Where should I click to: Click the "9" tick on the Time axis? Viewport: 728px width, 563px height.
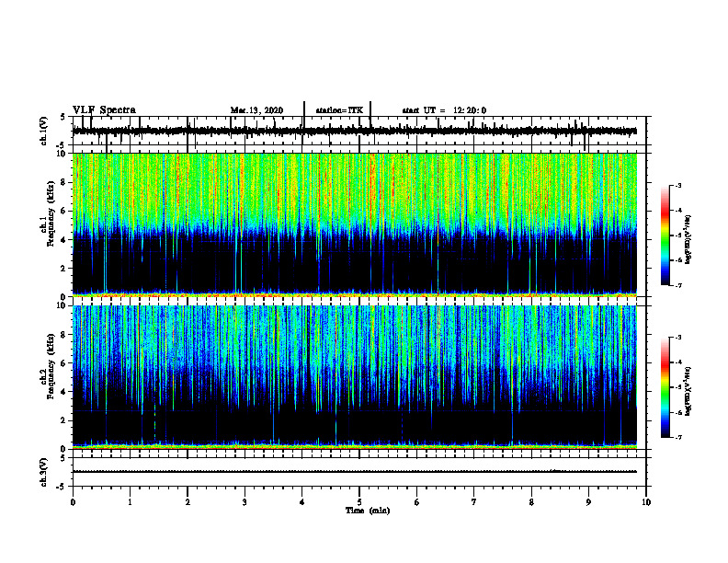coord(588,502)
